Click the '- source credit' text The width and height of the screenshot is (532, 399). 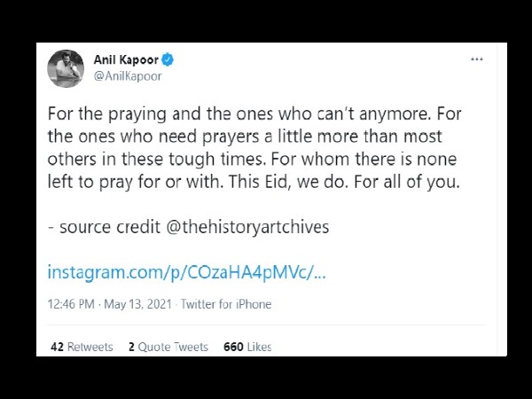point(104,227)
